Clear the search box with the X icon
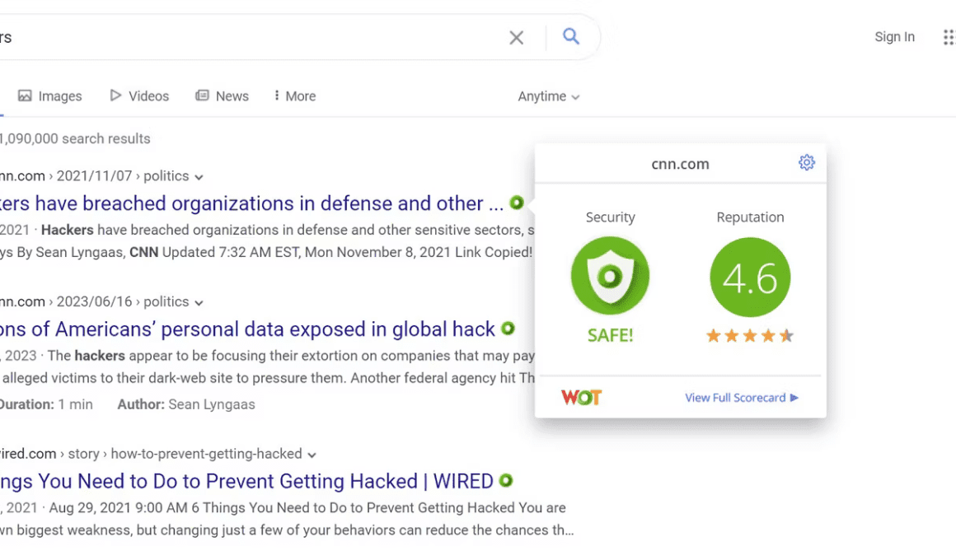 click(x=517, y=38)
